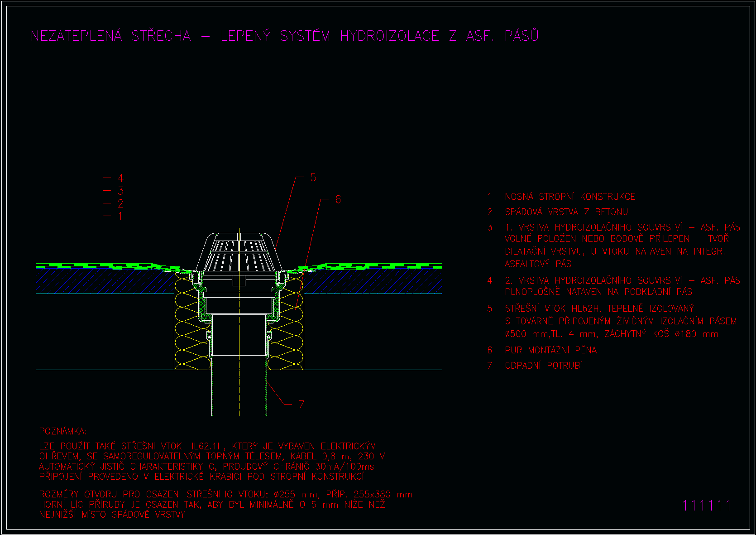Select leader label 7 beside the pipe
The image size is (756, 535).
[x=301, y=404]
